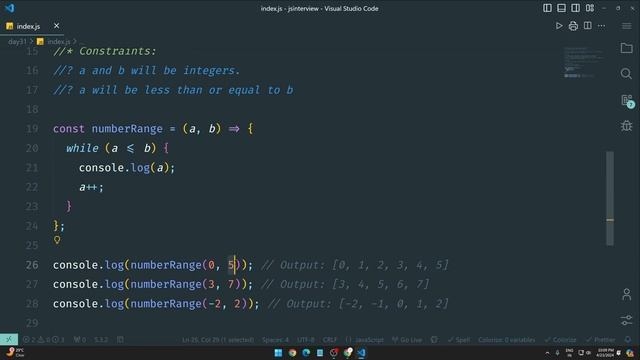Viewport: 640px width, 360px height.
Task: Toggle the secondary side bar layout
Action: tap(576, 8)
